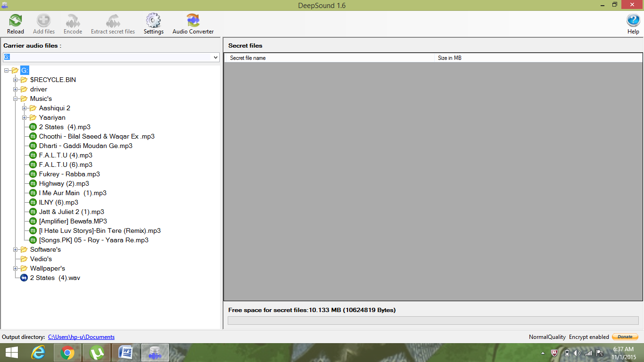The width and height of the screenshot is (644, 362).
Task: Open the Help icon
Action: 633,21
